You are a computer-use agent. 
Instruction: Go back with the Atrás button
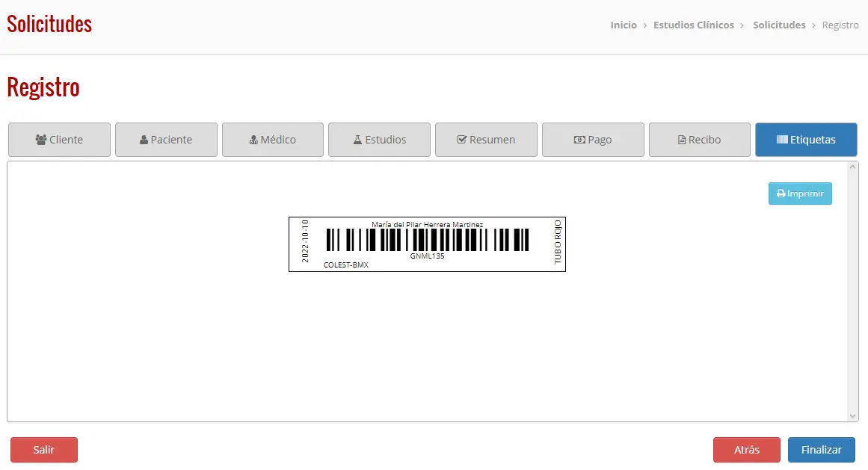(x=747, y=450)
